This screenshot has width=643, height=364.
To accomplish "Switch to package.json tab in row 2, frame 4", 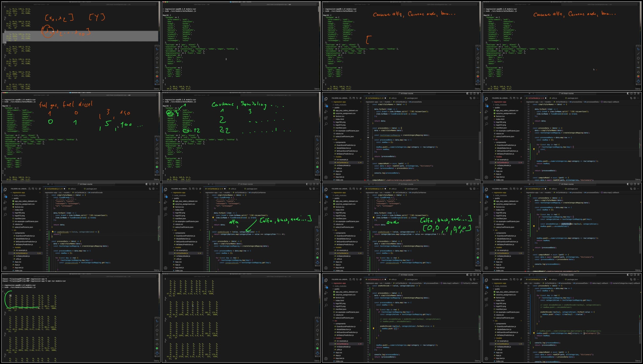I will 572,98.
